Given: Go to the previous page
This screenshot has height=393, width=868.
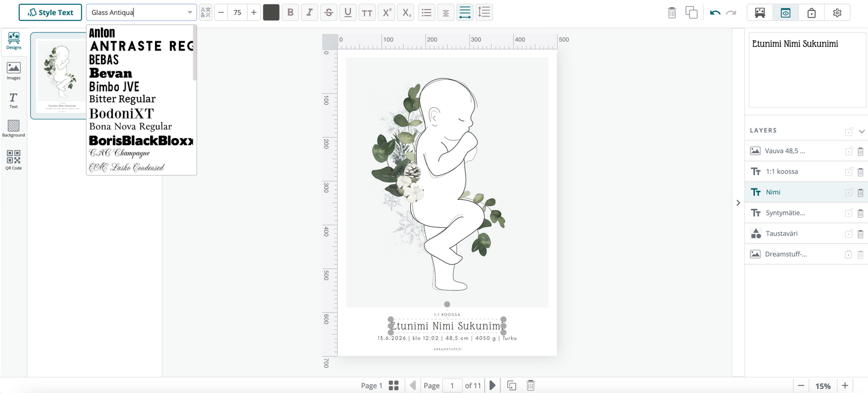Looking at the screenshot, I should point(413,385).
